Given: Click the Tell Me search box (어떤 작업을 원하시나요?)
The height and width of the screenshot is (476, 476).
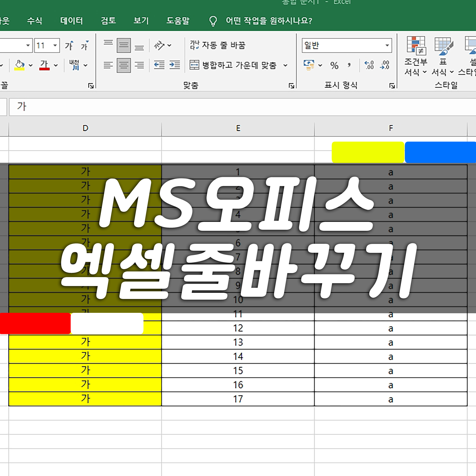Looking at the screenshot, I should point(269,21).
